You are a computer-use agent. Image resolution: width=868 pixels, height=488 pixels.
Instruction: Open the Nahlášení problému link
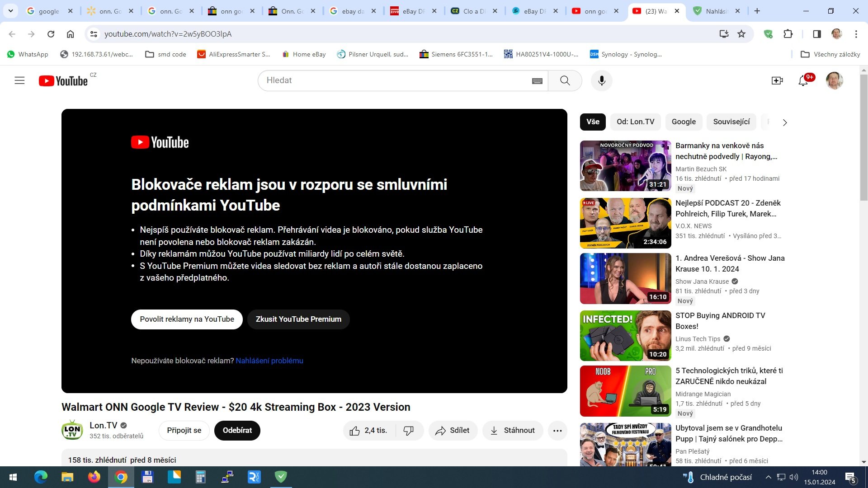269,361
